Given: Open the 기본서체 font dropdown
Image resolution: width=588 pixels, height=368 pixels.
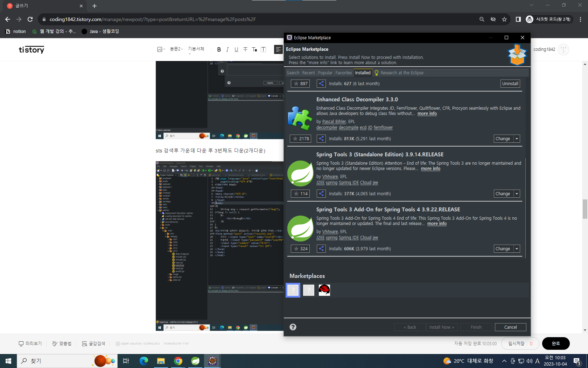Looking at the screenshot, I should click(x=196, y=49).
